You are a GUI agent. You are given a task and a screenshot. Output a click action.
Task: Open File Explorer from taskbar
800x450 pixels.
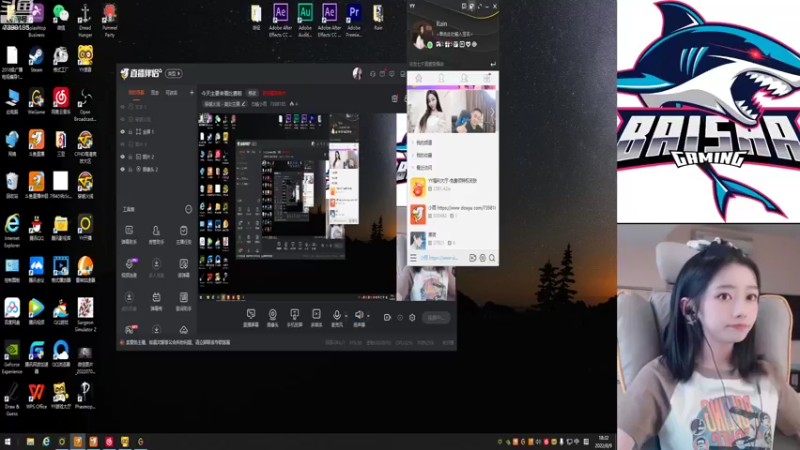30,442
